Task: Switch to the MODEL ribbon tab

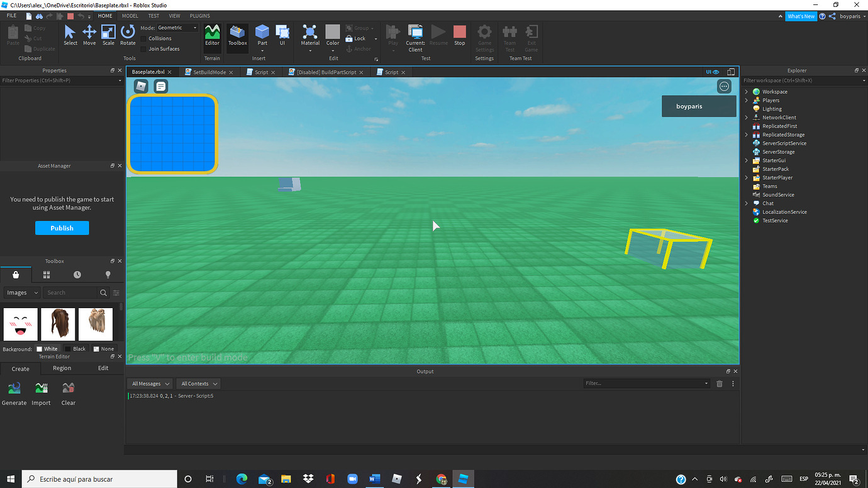Action: tap(129, 15)
